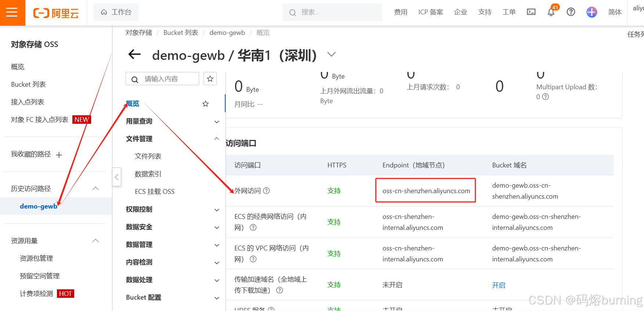Open the help question mark icon in header
Image resolution: width=644 pixels, height=311 pixels.
coord(571,12)
